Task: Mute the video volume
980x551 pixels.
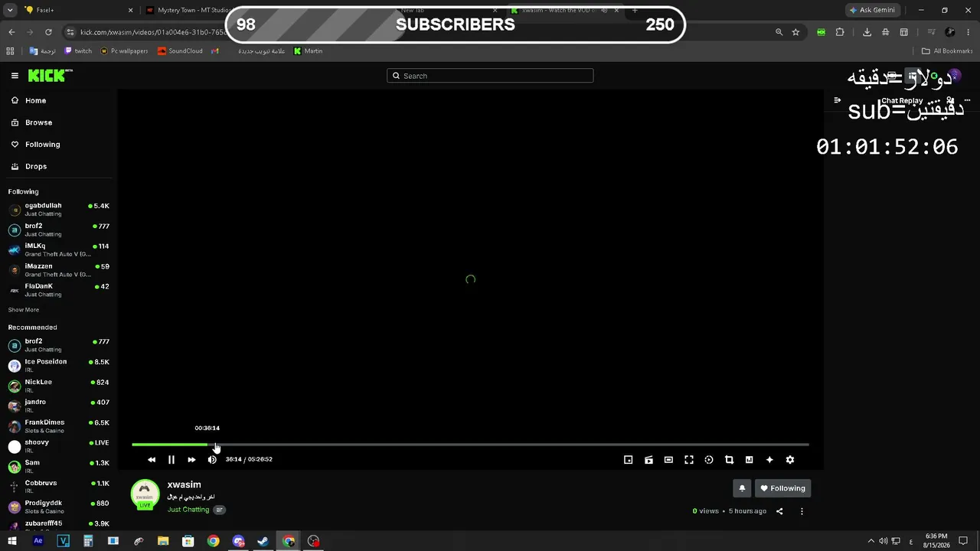Action: click(x=212, y=460)
